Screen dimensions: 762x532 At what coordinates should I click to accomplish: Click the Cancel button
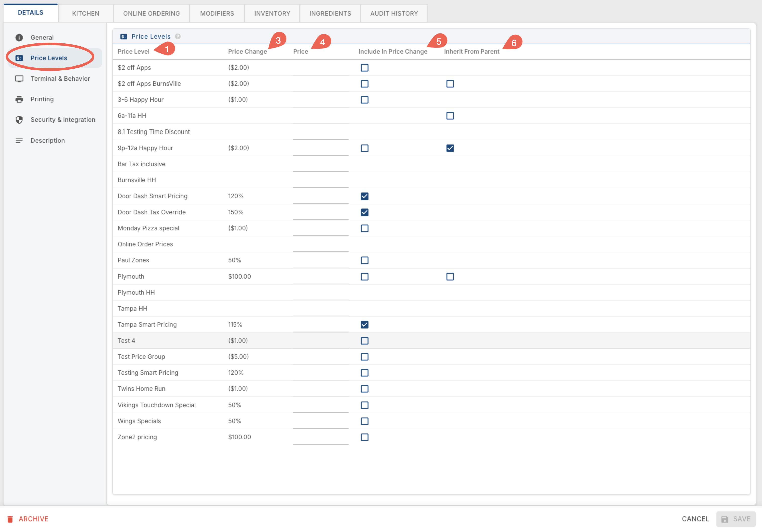(x=695, y=519)
